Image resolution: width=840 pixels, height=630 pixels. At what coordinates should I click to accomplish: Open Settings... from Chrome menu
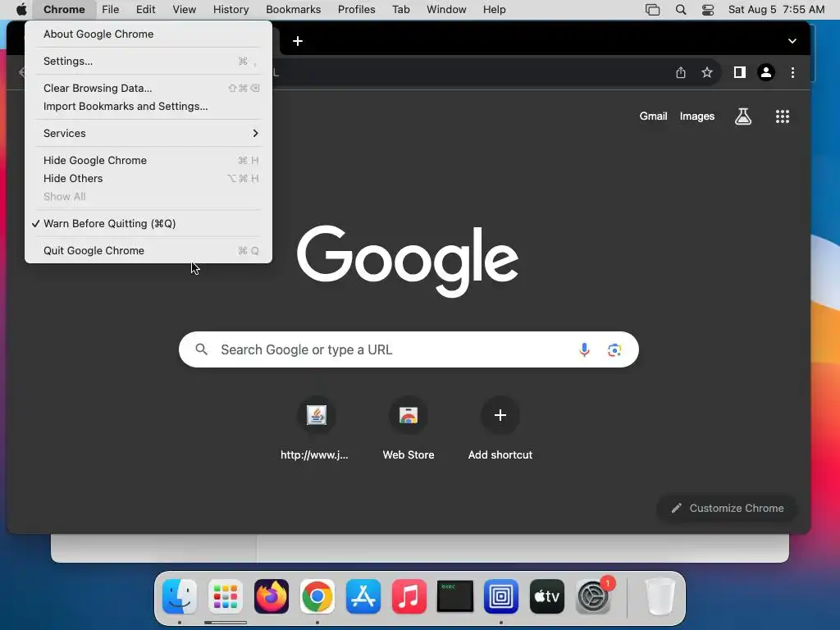click(x=148, y=61)
